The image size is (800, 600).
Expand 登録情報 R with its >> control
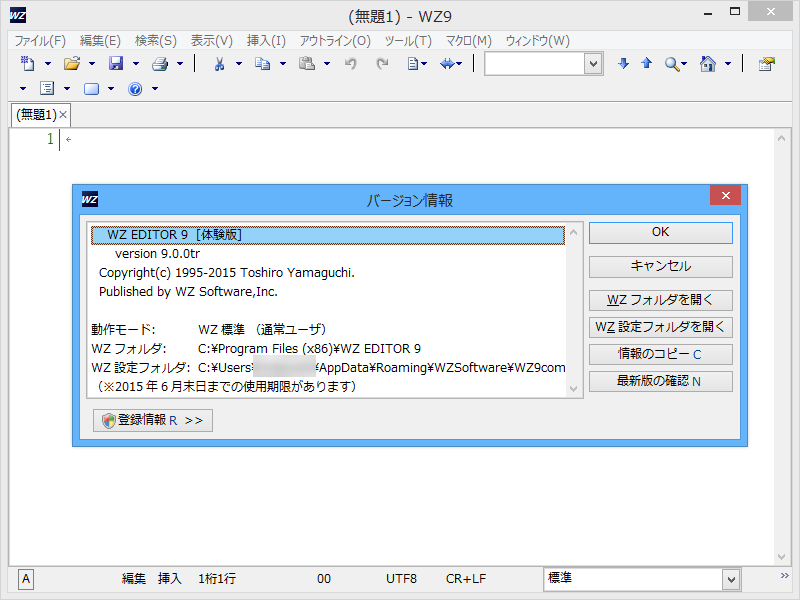tap(152, 420)
